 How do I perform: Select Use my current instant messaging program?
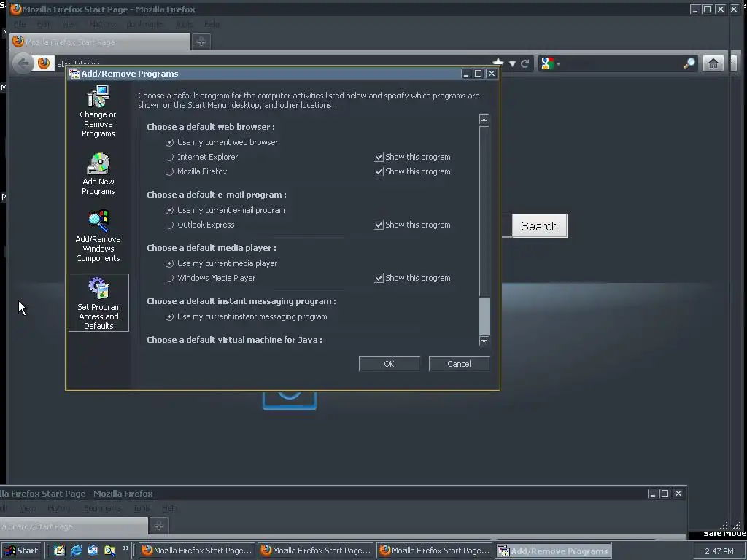coord(247,316)
